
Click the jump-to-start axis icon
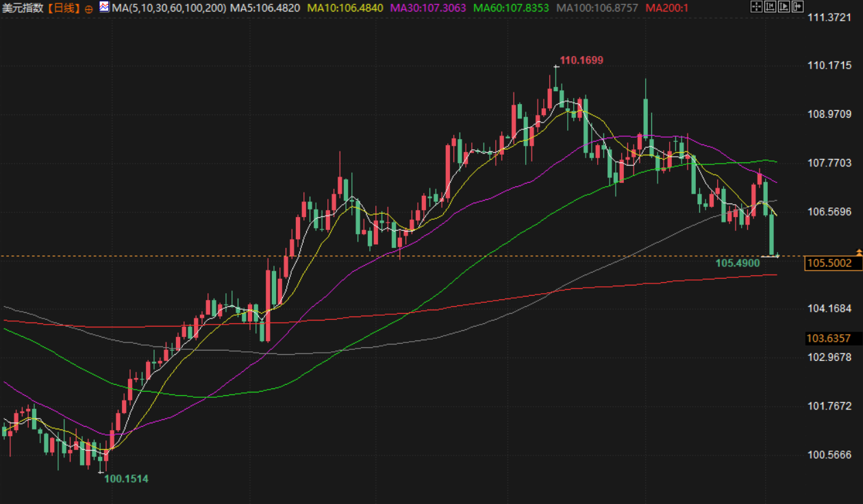coord(770,7)
